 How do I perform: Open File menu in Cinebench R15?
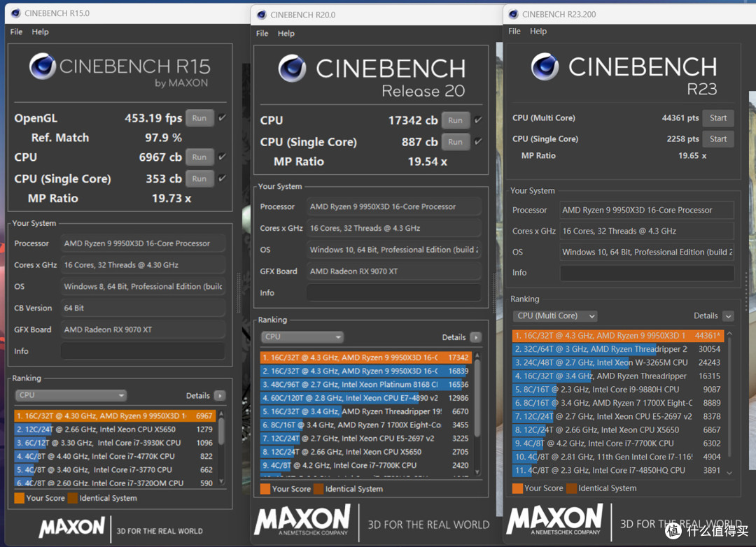16,31
